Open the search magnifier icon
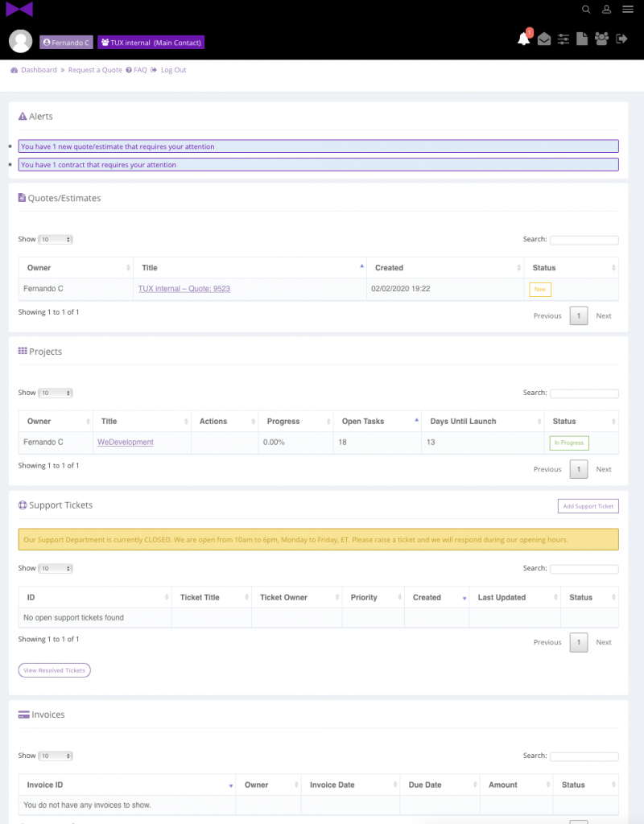644x824 pixels. [x=586, y=10]
